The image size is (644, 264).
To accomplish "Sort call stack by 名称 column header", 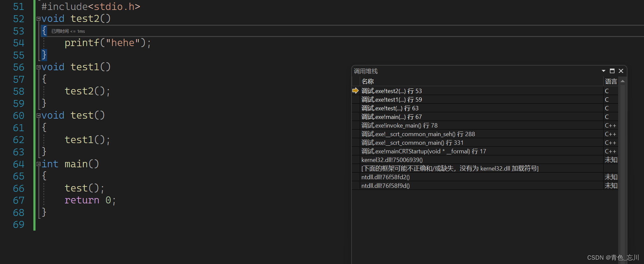I will 368,81.
